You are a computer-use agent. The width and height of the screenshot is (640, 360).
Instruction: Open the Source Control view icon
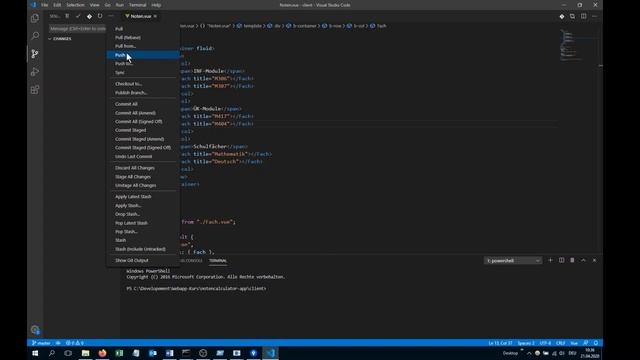(x=35, y=54)
